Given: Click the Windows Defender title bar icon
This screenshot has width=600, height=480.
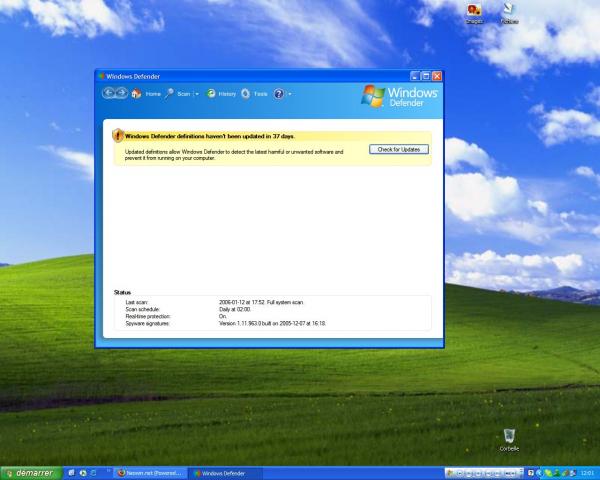Looking at the screenshot, I should pyautogui.click(x=101, y=76).
